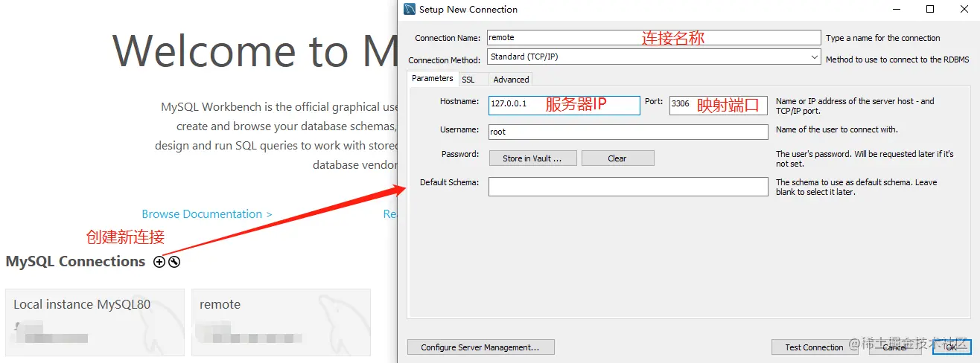Click the Clear password button
The width and height of the screenshot is (980, 363).
pyautogui.click(x=617, y=158)
